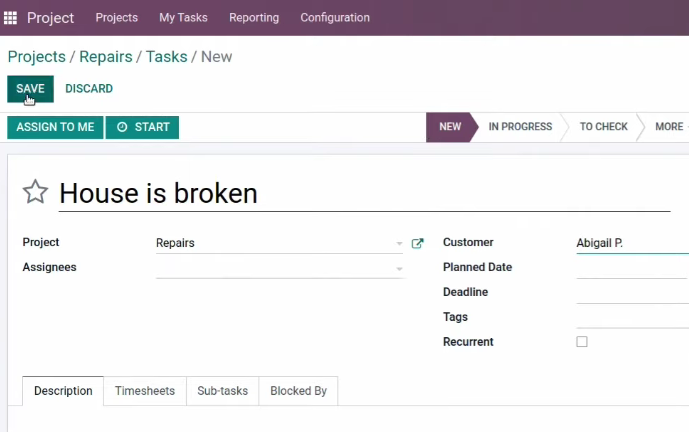689x432 pixels.
Task: Open the apps grid menu icon
Action: point(10,18)
